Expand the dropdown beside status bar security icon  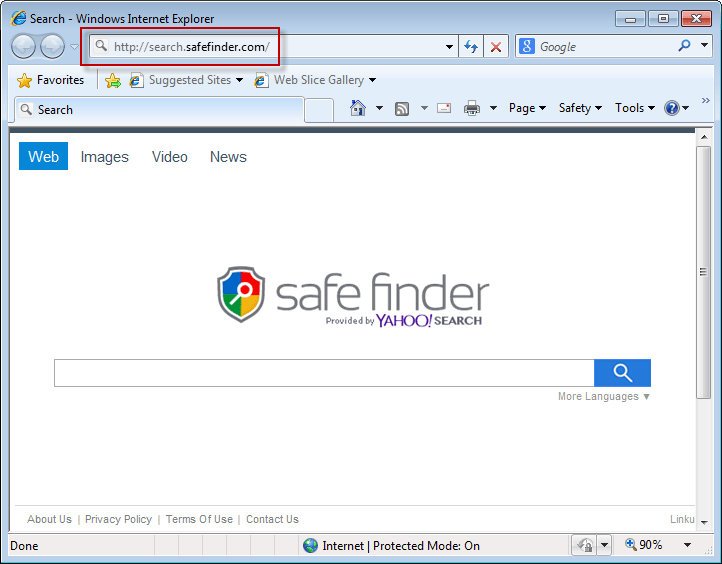604,546
